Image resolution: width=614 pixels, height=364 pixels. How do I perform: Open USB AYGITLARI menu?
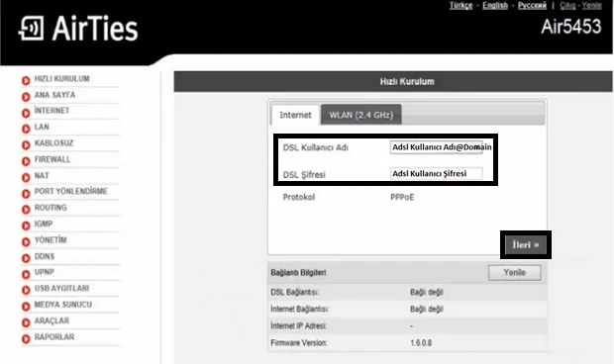[61, 288]
